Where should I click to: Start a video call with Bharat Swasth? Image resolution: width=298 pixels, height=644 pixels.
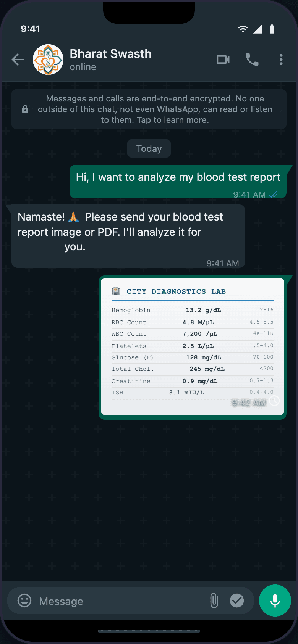(223, 60)
